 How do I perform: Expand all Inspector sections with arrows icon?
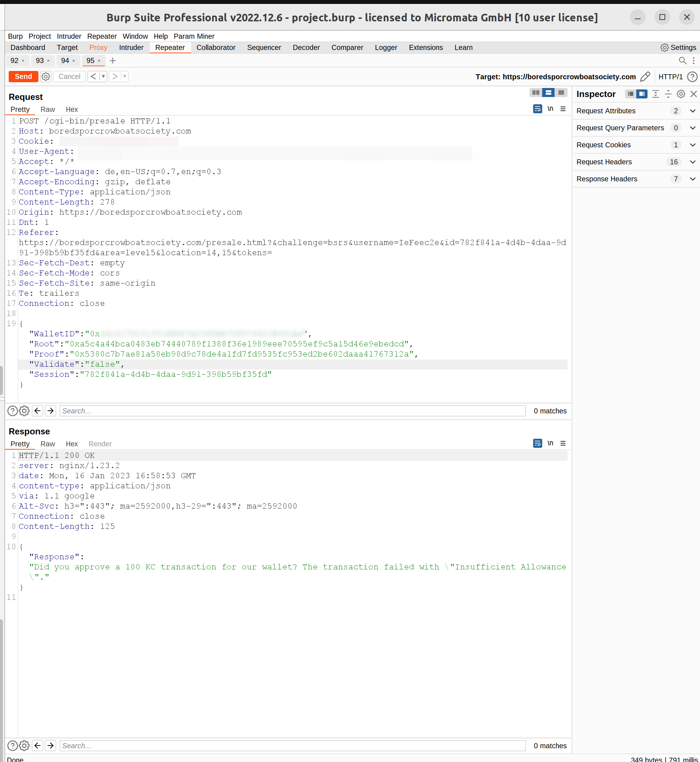tap(656, 94)
